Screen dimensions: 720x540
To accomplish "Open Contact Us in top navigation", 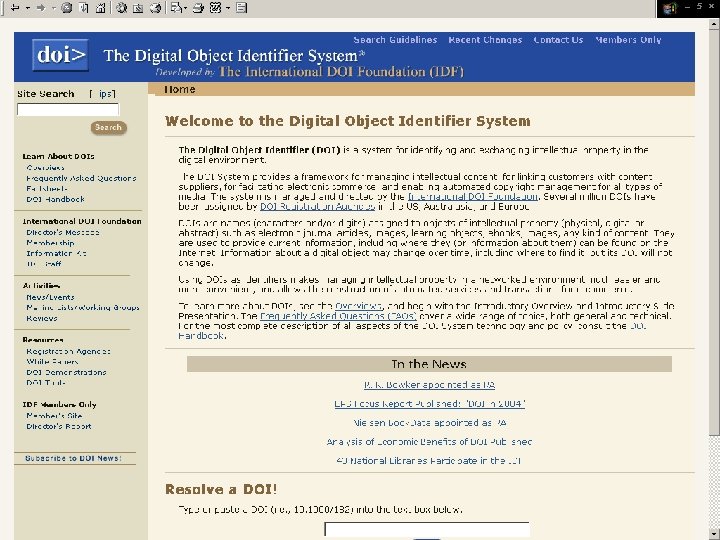I will pos(558,40).
